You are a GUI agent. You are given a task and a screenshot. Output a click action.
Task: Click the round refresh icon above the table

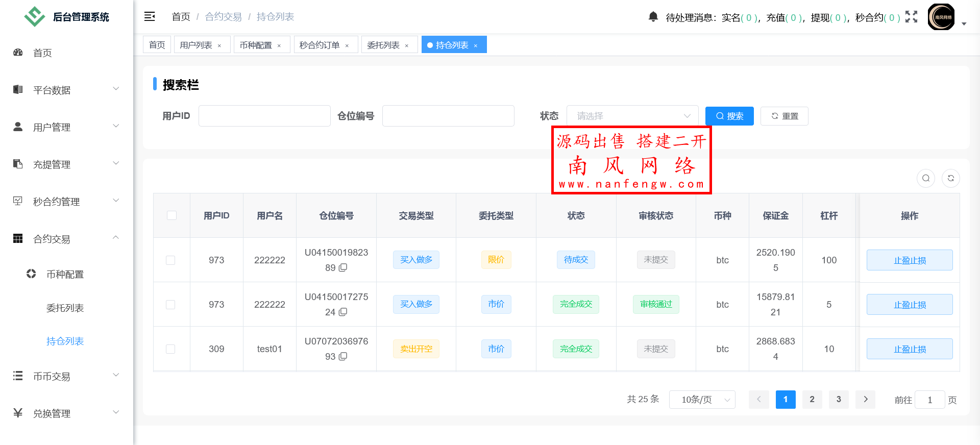tap(950, 178)
